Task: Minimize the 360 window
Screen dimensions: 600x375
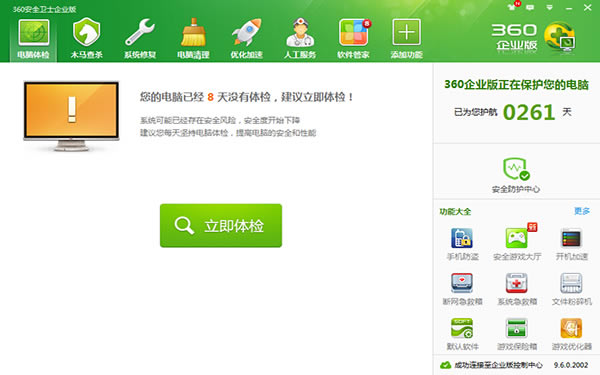Action: pyautogui.click(x=569, y=8)
